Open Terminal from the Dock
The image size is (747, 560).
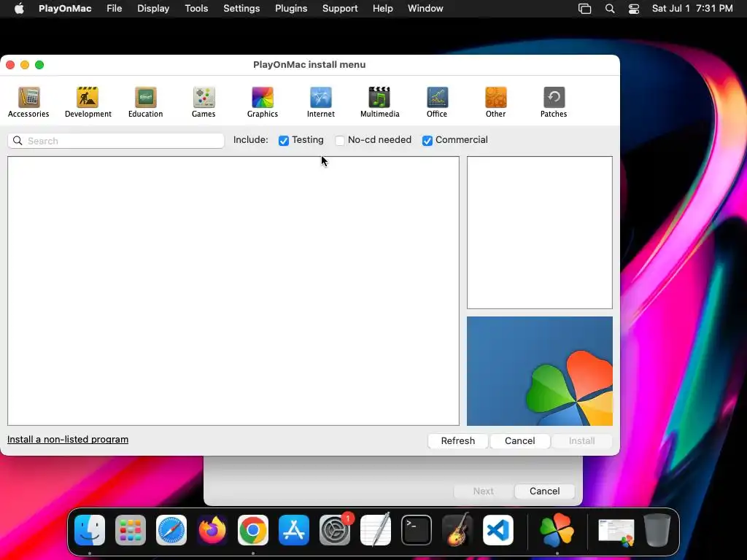[x=417, y=530]
